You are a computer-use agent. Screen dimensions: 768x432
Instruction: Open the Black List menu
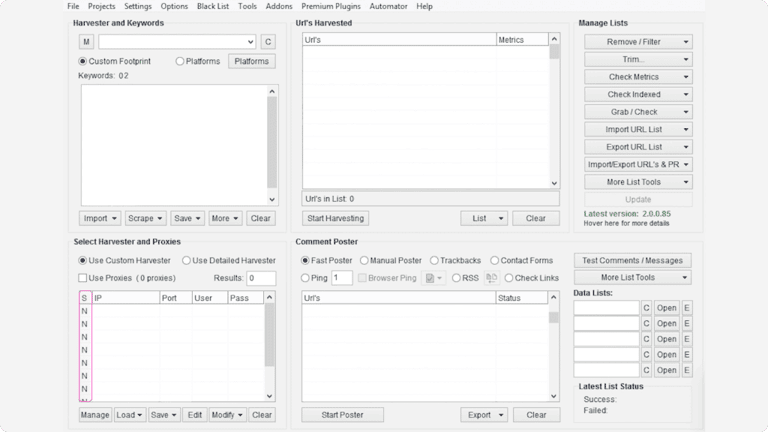pyautogui.click(x=213, y=6)
